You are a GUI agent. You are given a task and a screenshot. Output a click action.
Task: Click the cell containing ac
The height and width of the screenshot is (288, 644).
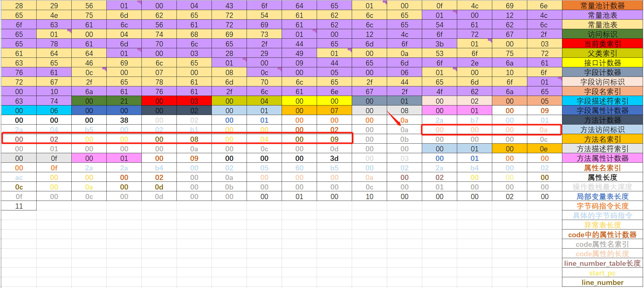coord(19,177)
